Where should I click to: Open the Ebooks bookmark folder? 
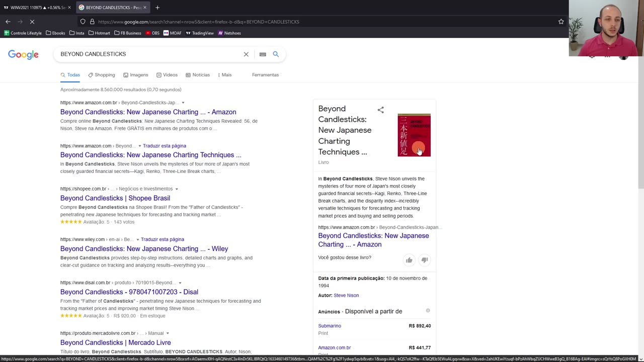55,33
